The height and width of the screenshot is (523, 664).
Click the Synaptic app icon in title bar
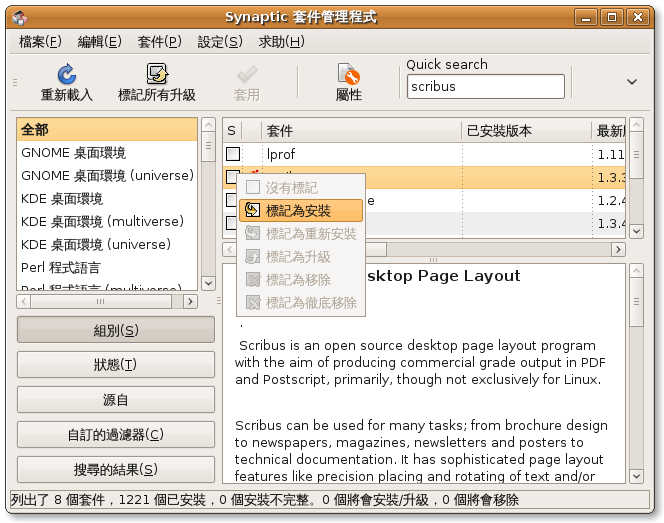pyautogui.click(x=19, y=18)
